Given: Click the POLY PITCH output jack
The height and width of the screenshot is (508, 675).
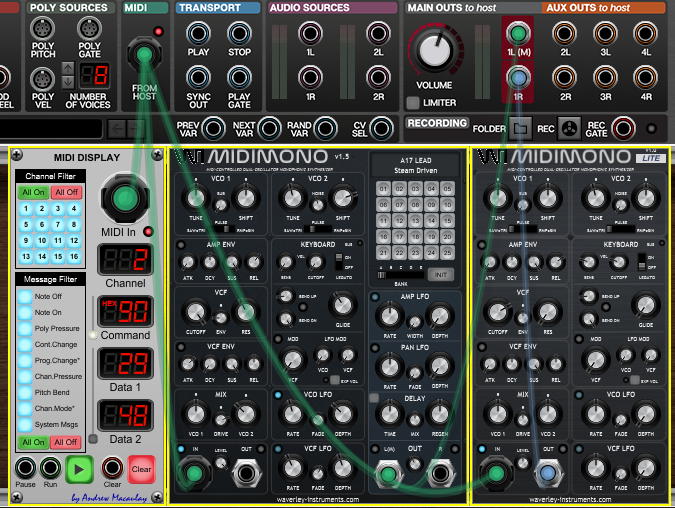Looking at the screenshot, I should tap(42, 29).
